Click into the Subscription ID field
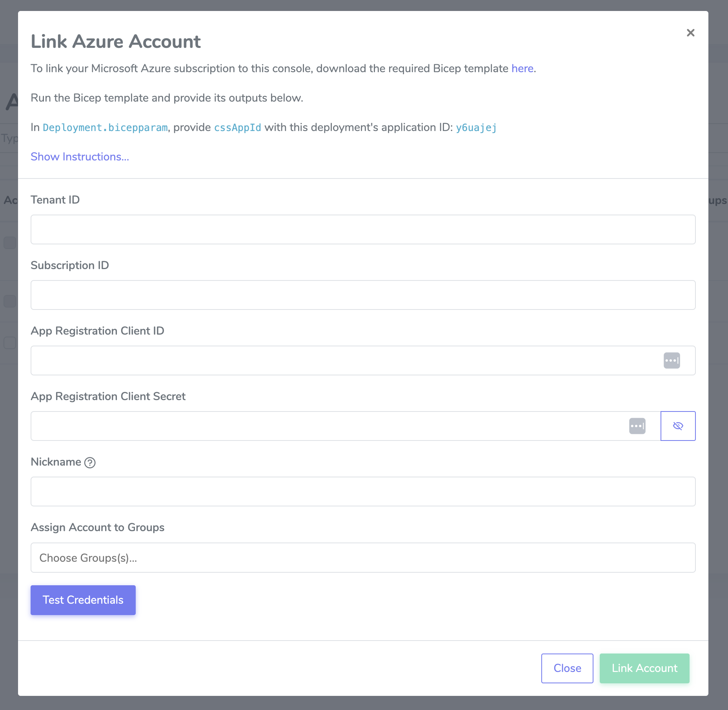 363,295
